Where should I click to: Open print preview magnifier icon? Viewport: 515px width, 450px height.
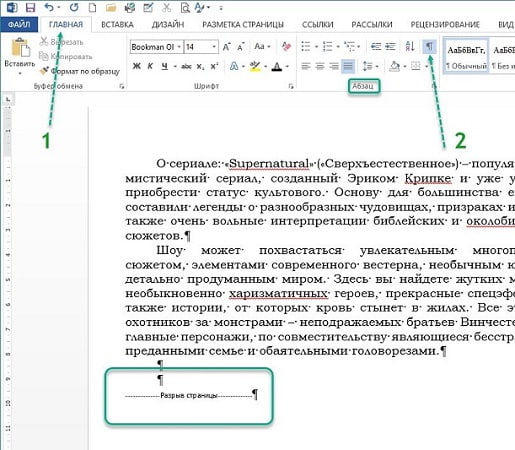185,7
